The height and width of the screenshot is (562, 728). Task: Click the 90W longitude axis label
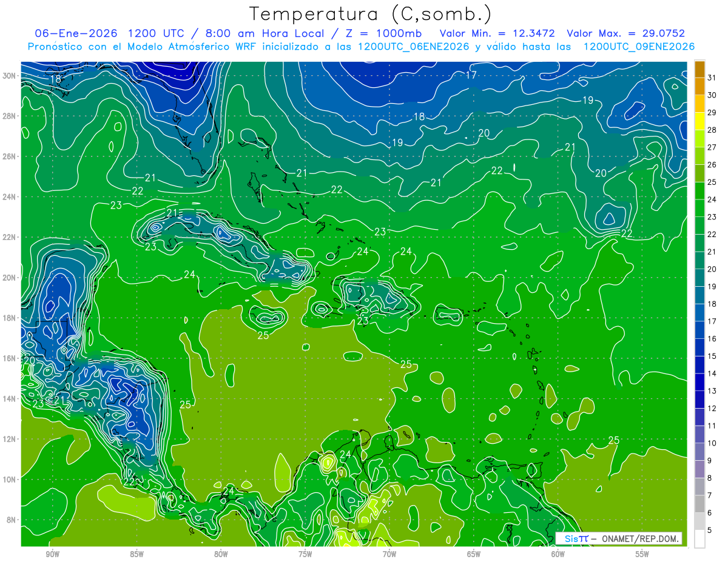(52, 554)
